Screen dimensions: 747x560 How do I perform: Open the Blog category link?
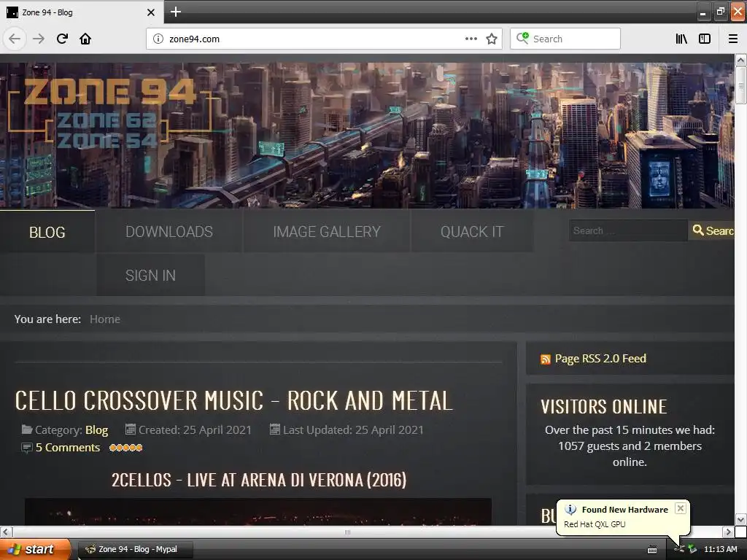pos(97,430)
